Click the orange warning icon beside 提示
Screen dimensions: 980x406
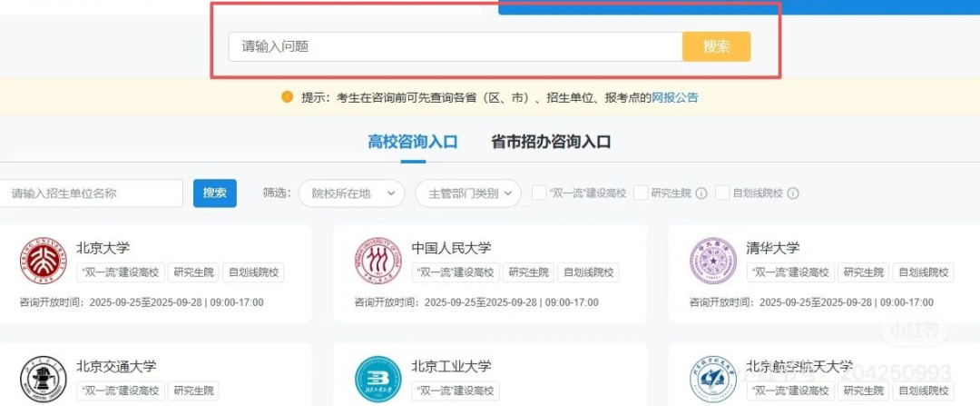point(287,97)
